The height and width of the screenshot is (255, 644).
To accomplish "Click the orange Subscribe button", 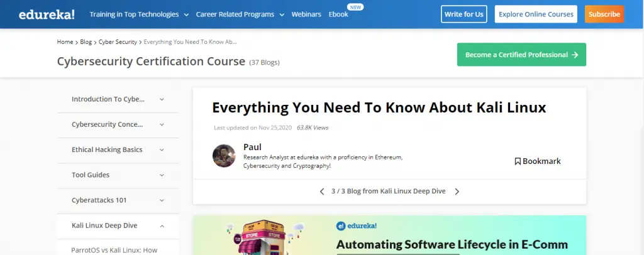I will (604, 14).
